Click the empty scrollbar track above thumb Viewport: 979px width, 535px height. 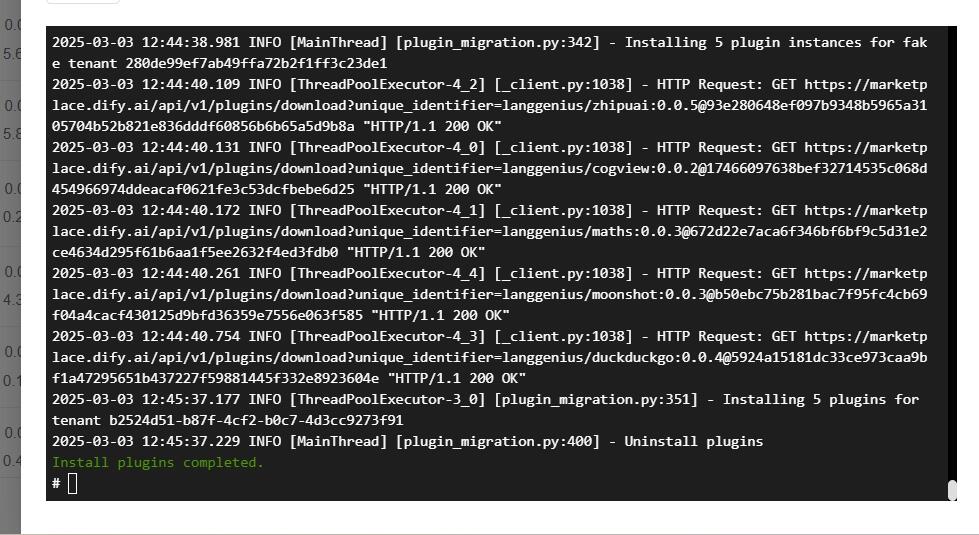coord(952,253)
